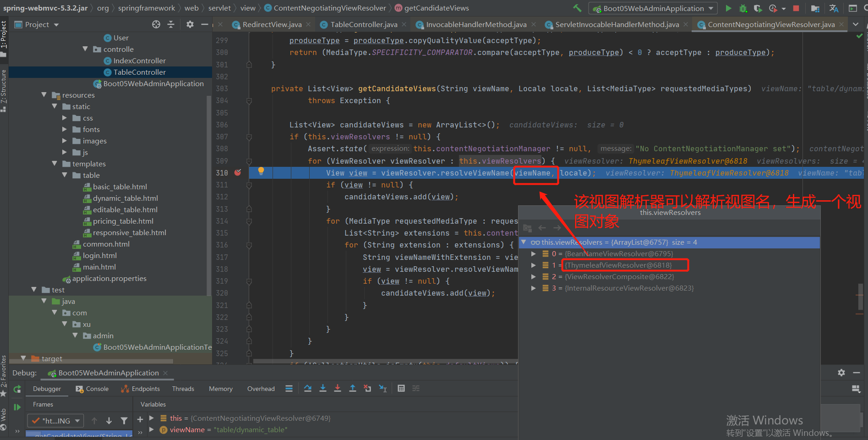Click the Step Over debug icon

click(x=308, y=388)
